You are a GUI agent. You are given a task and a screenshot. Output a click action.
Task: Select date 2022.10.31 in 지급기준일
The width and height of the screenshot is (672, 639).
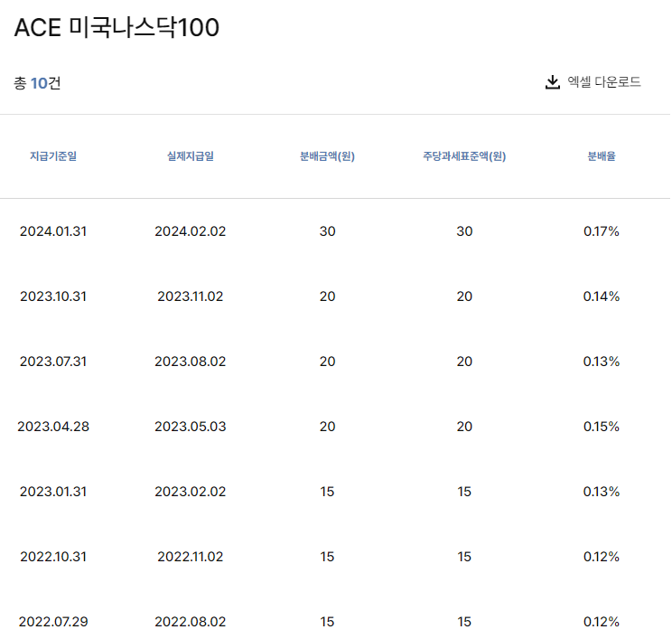[53, 557]
